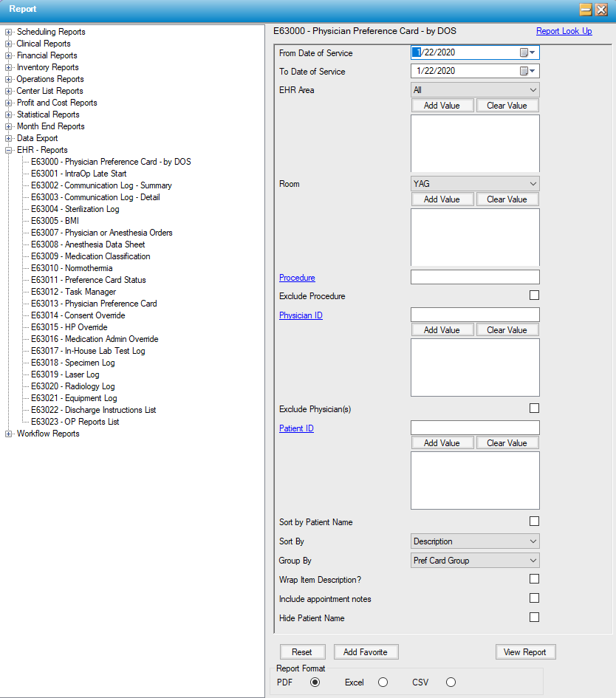
Task: Select the Excel report format option
Action: tap(383, 682)
